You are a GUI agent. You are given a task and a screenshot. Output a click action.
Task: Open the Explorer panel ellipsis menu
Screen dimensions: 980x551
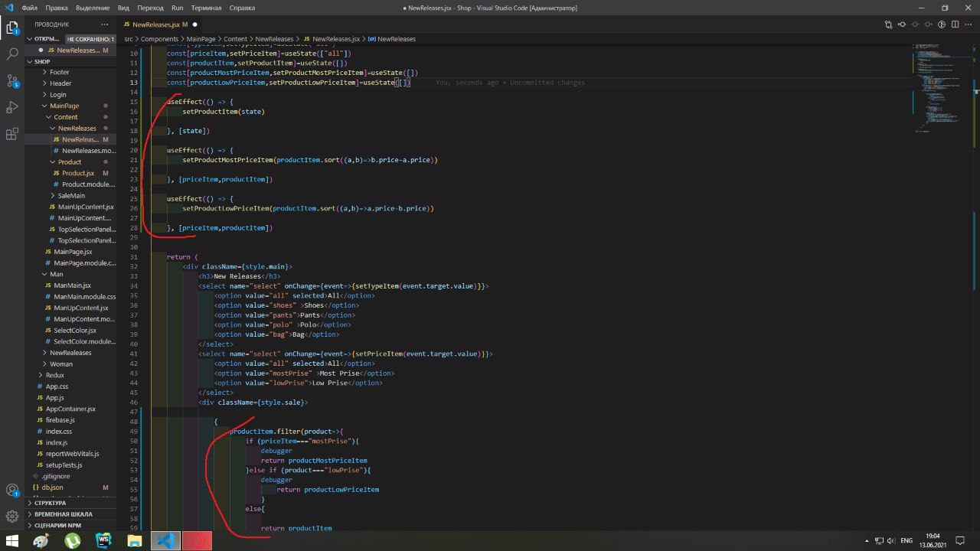point(105,24)
